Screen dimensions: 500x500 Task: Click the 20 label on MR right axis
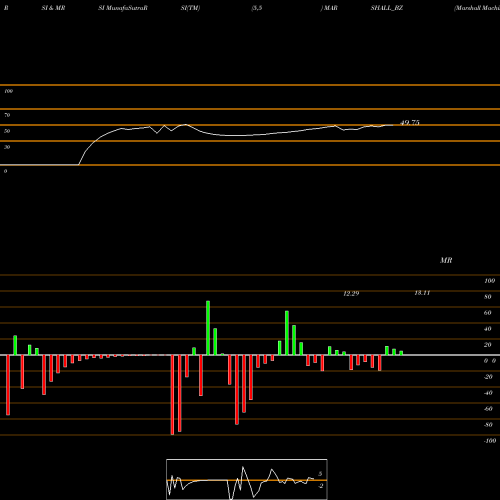point(488,345)
